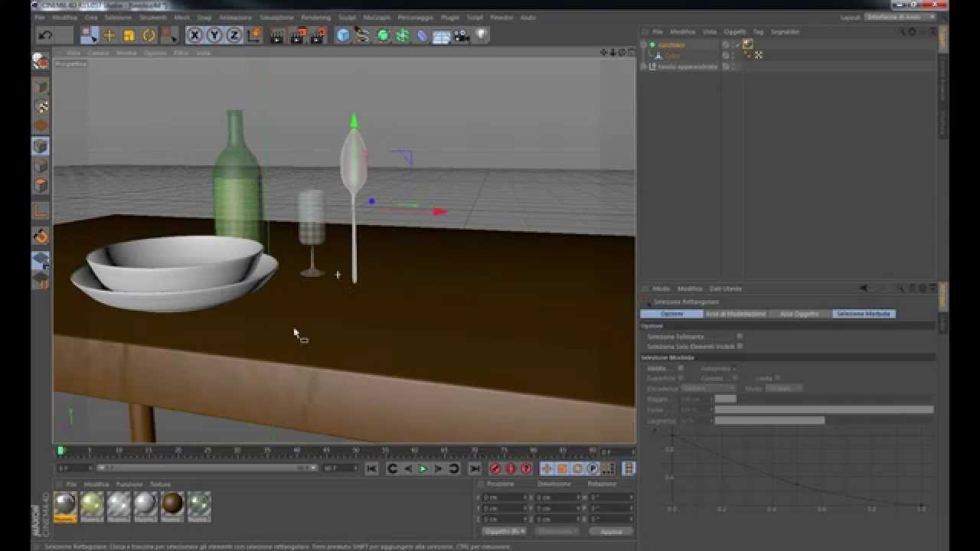The width and height of the screenshot is (980, 551).
Task: Open the Plugin menu
Action: [450, 17]
